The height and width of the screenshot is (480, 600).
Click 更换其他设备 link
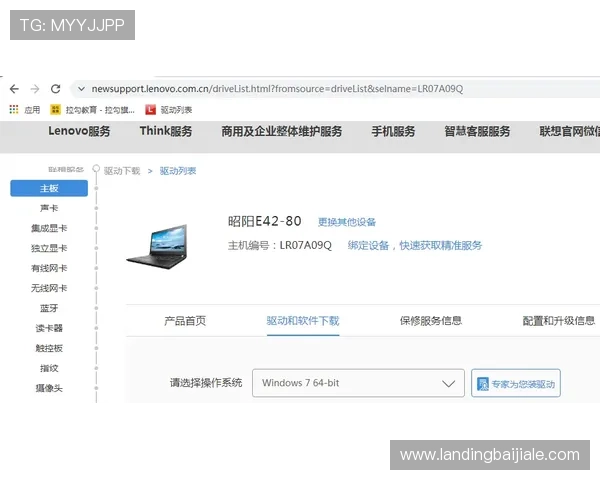click(x=347, y=222)
